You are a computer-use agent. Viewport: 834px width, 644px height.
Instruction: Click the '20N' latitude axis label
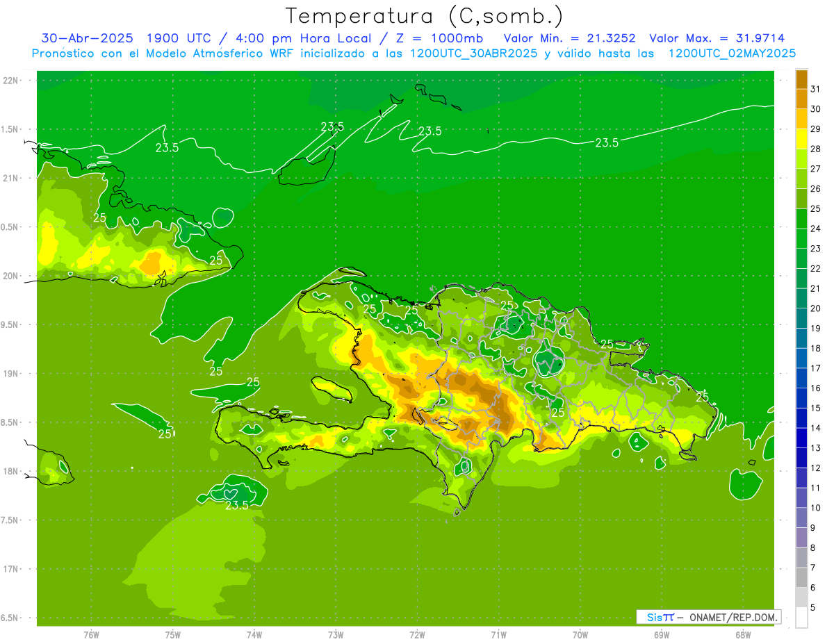(10, 276)
